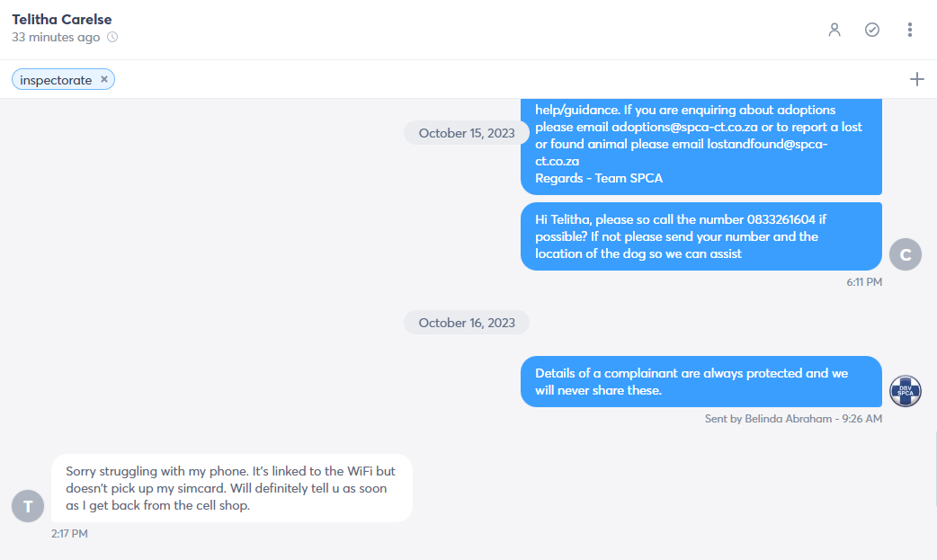This screenshot has width=937, height=560.
Task: Click the October 16, 2023 date marker
Action: click(x=467, y=323)
